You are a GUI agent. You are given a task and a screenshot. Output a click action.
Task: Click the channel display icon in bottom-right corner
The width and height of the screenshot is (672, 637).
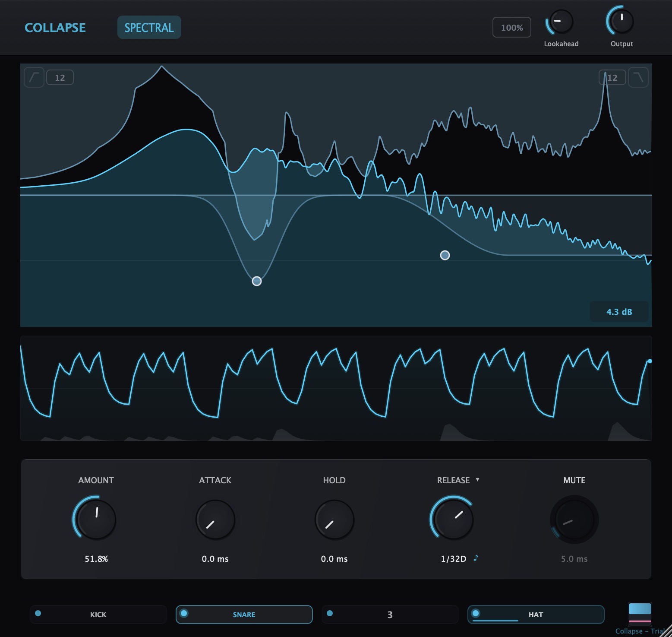click(640, 614)
